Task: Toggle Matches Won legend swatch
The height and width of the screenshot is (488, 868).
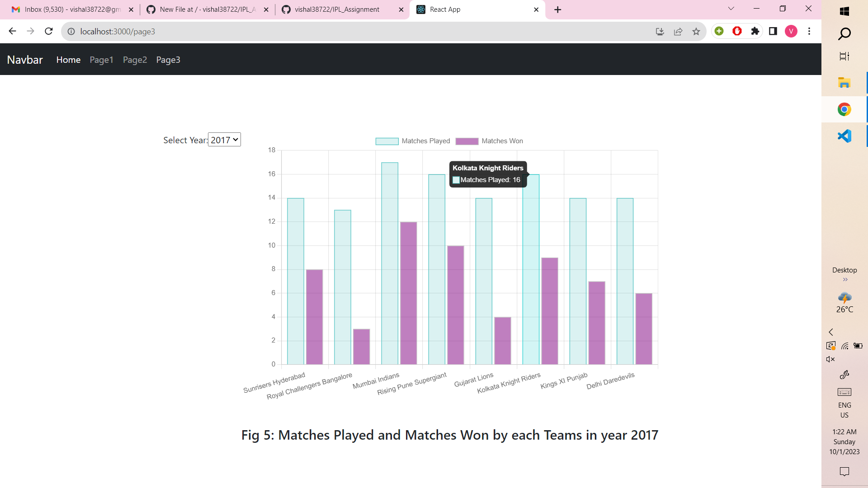Action: coord(467,141)
